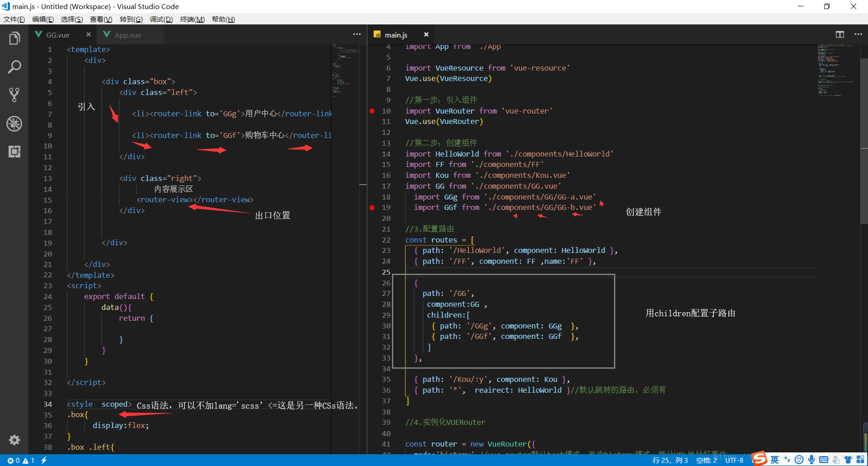Viewport: 868px width, 466px height.
Task: Click the GG.vue editor minimap
Action: click(x=345, y=70)
